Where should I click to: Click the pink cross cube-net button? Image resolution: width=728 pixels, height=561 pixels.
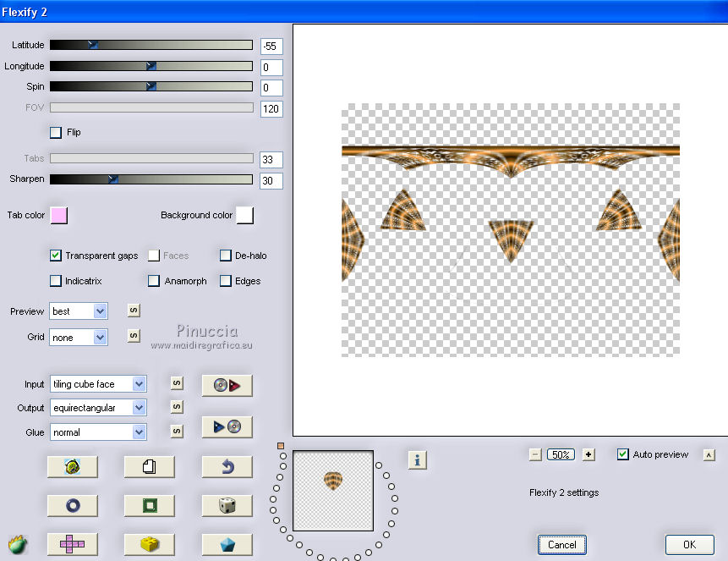(73, 544)
